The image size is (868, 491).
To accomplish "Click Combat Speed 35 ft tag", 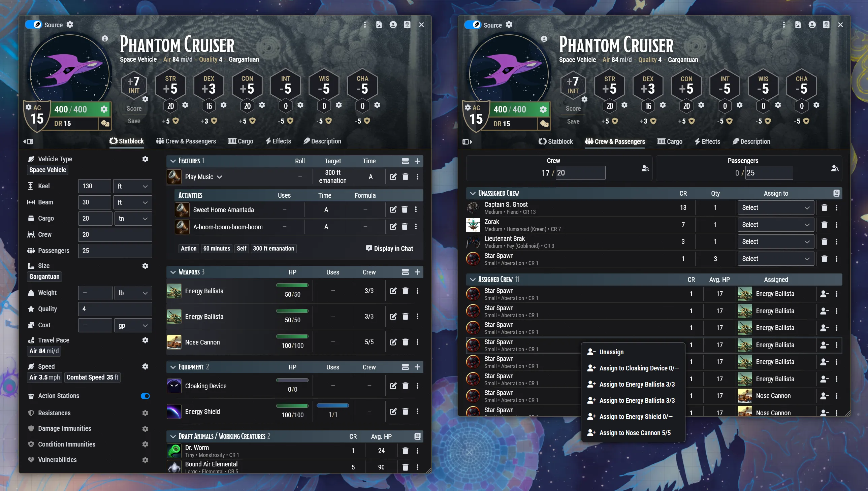I will pyautogui.click(x=92, y=378).
